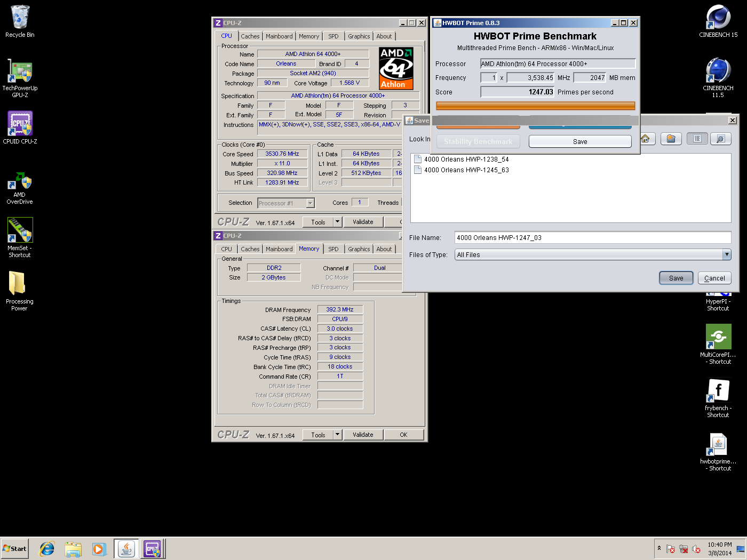Click the orange HWBOT Prime progress bar
Viewport: 747px width, 560px height.
click(535, 106)
